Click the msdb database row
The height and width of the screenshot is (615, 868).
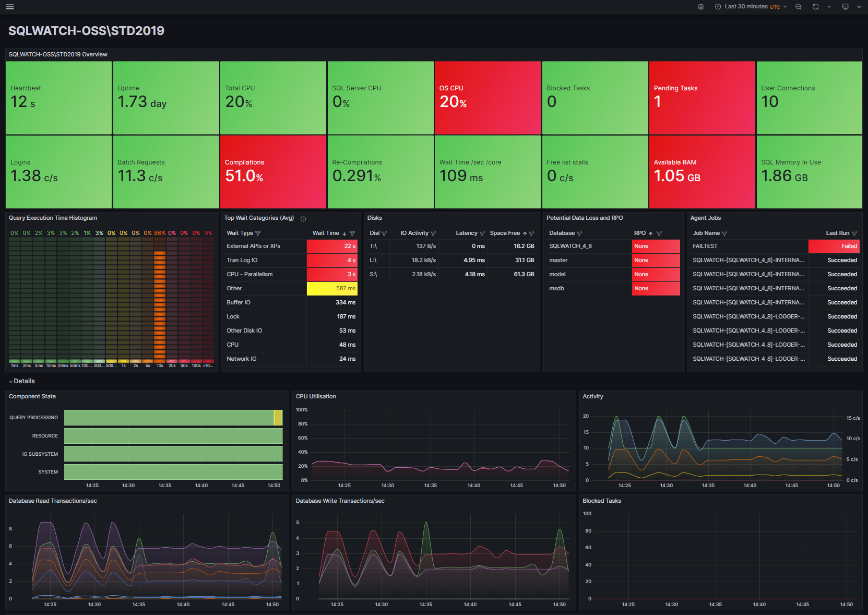click(x=613, y=289)
